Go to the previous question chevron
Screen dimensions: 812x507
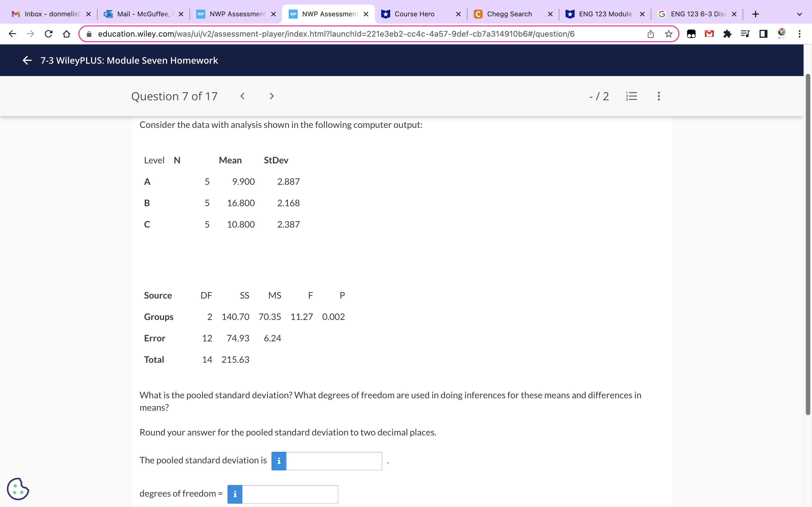tap(242, 96)
